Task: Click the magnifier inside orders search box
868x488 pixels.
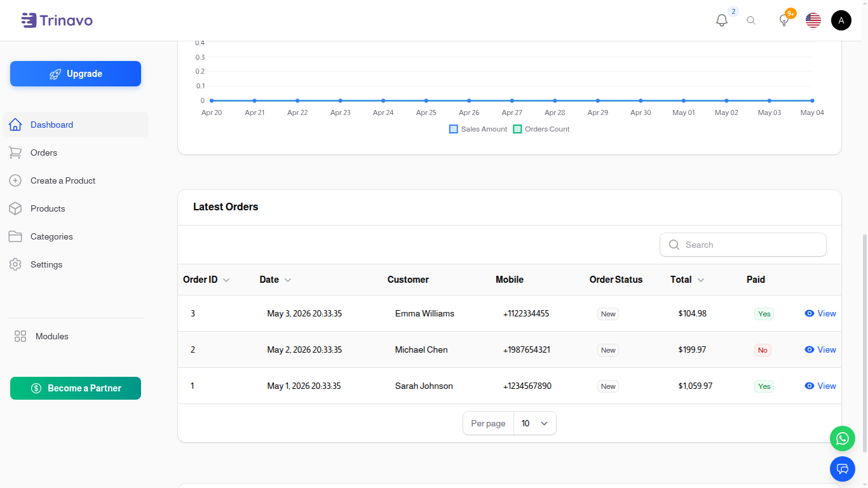Action: pyautogui.click(x=674, y=245)
